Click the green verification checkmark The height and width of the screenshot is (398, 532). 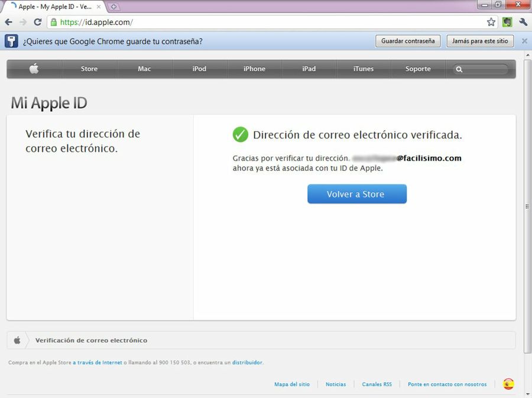point(240,134)
